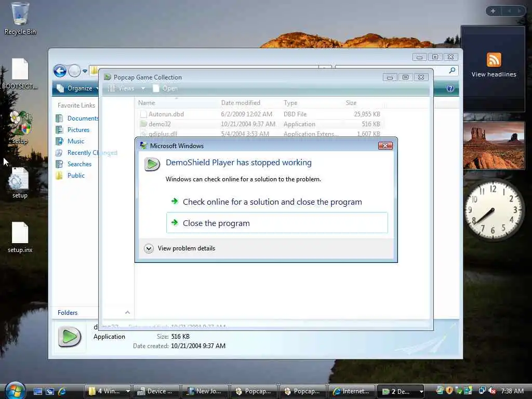The image size is (532, 399).
Task: Open Searches favorite link
Action: click(x=74, y=164)
